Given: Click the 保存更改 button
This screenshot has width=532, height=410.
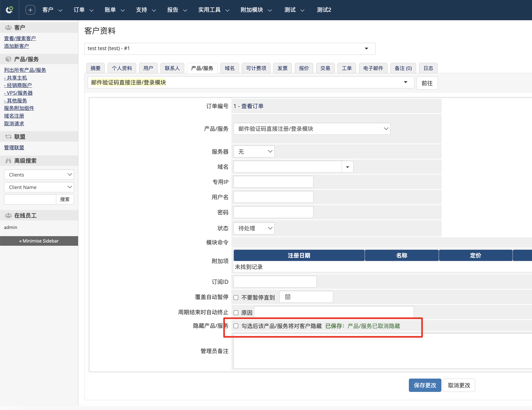Looking at the screenshot, I should click(x=425, y=385).
